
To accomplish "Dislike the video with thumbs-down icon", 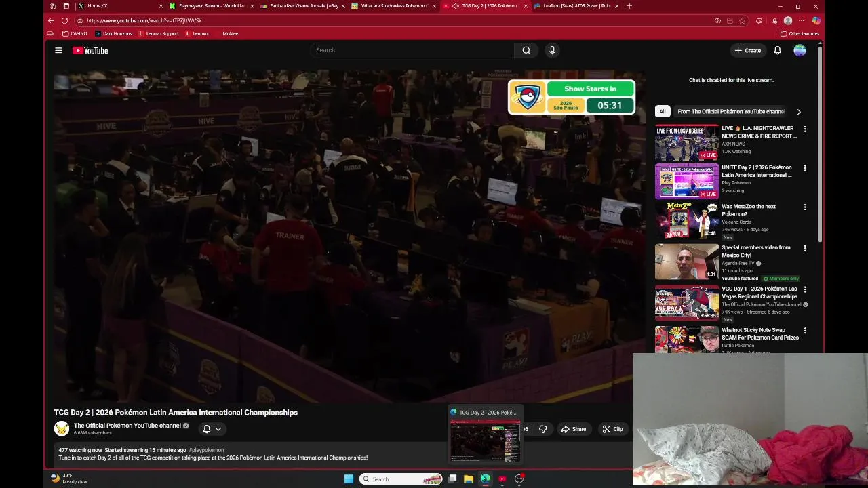I will 542,429.
